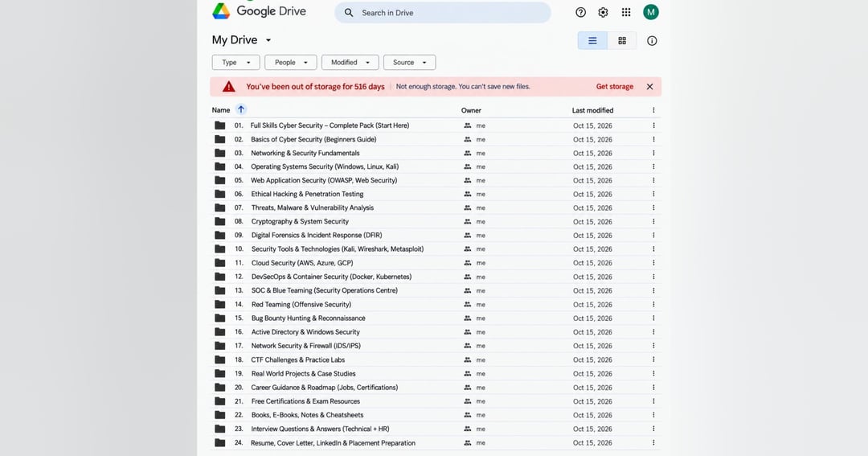Dismiss the out of storage banner

click(x=650, y=86)
